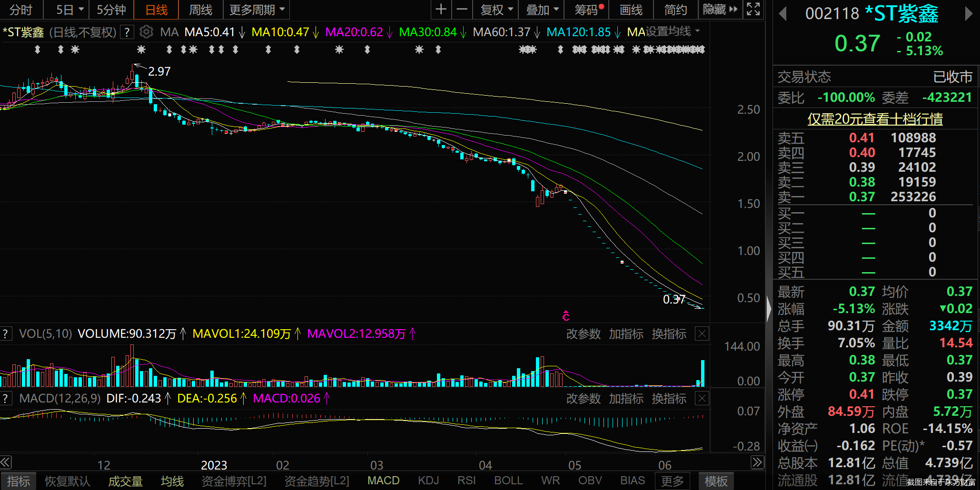Screen dimensions: 980x490
Task: Open MA settings gear icon
Action: 146,32
